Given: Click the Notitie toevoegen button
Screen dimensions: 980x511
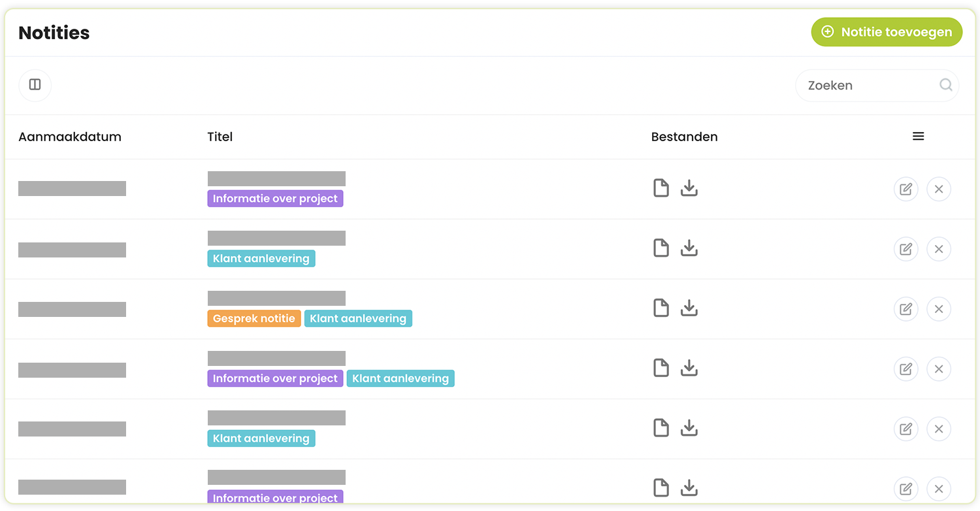Looking at the screenshot, I should (x=887, y=32).
